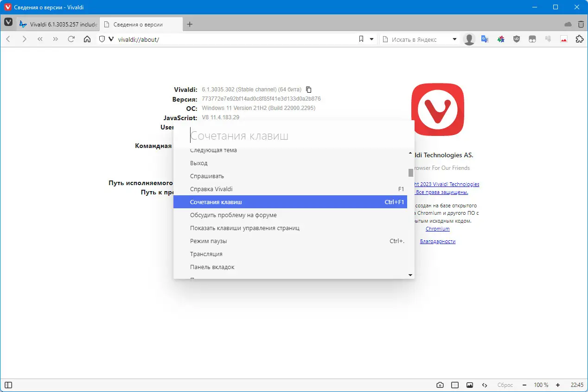Toggle the side panel from status bar
Screen dimensions: 588x392
8,385
